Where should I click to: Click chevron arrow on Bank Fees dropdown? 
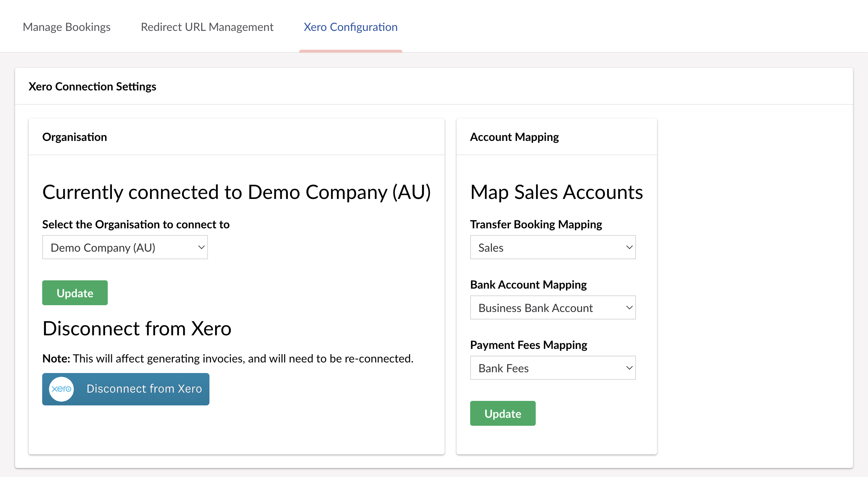coord(629,368)
